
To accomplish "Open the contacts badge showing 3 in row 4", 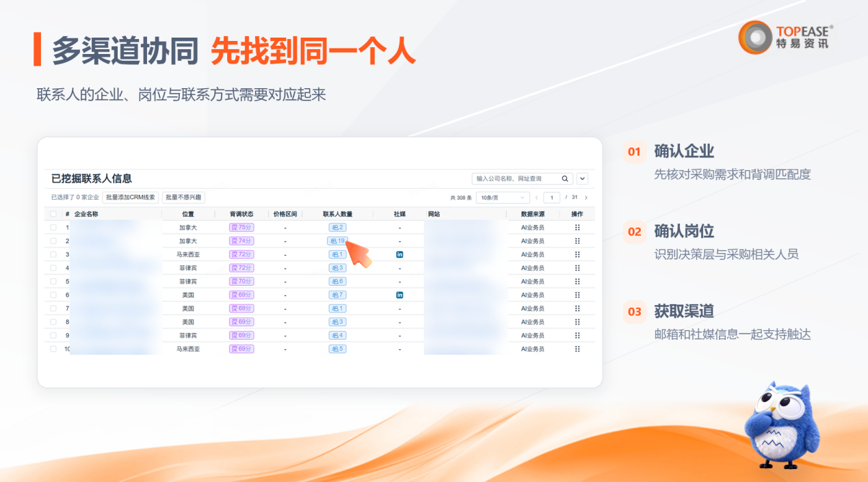I will [x=337, y=267].
